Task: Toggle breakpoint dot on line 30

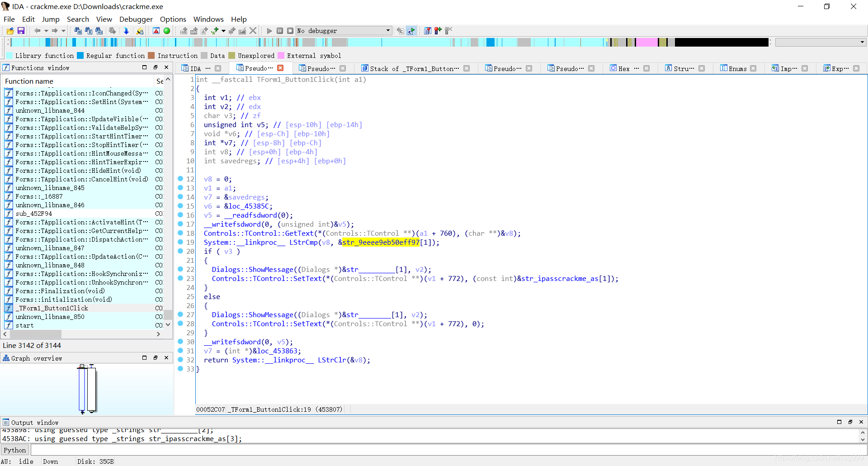Action: pyautogui.click(x=180, y=342)
